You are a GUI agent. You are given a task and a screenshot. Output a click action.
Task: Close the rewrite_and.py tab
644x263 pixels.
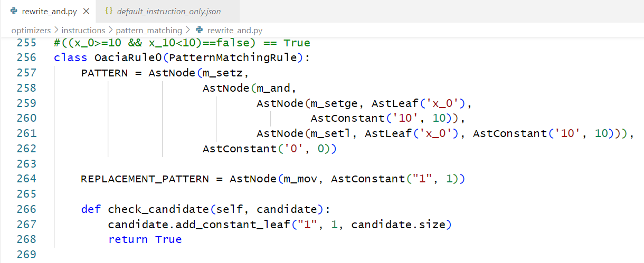(87, 11)
